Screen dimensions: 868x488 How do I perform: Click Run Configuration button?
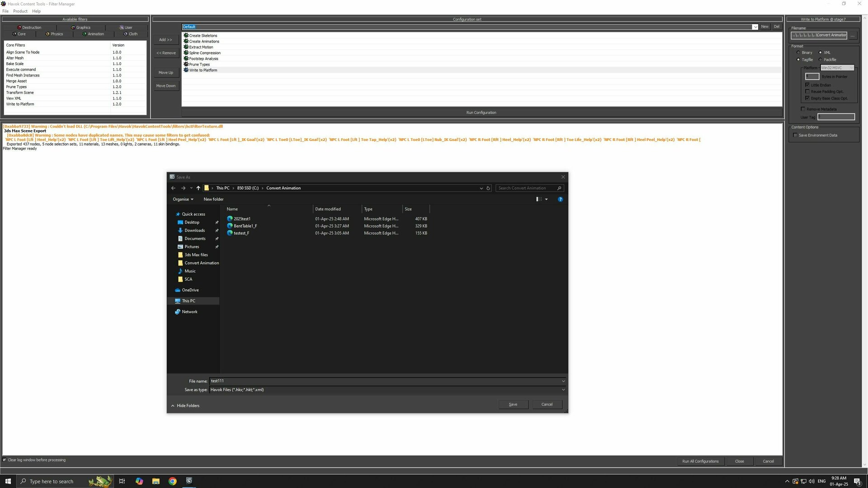tap(481, 113)
